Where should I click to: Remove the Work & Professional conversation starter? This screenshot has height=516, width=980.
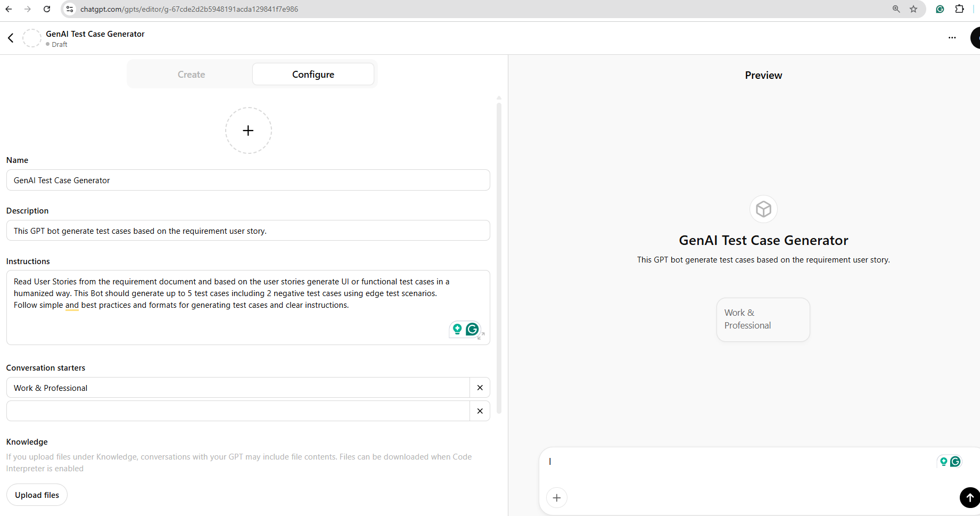coord(480,388)
